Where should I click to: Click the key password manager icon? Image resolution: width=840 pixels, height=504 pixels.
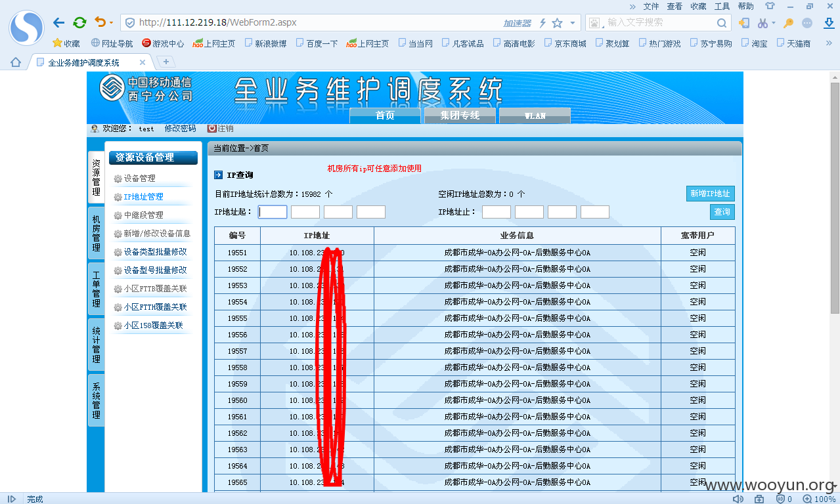[x=789, y=23]
